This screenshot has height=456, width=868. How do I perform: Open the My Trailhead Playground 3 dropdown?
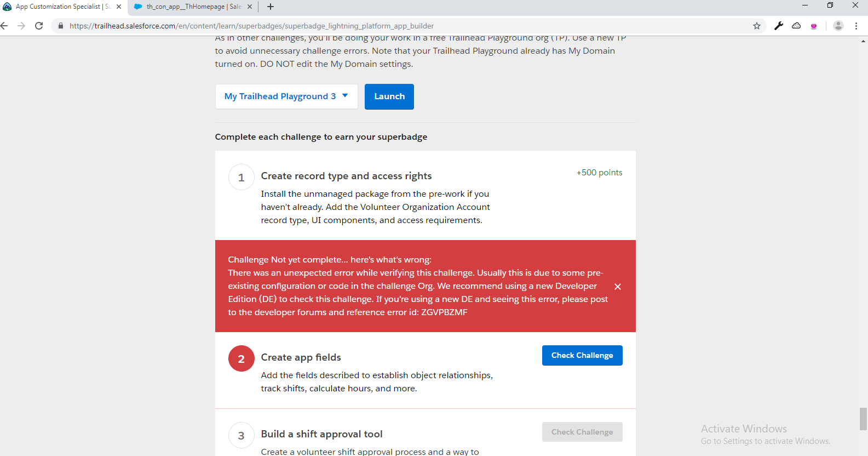tap(286, 96)
